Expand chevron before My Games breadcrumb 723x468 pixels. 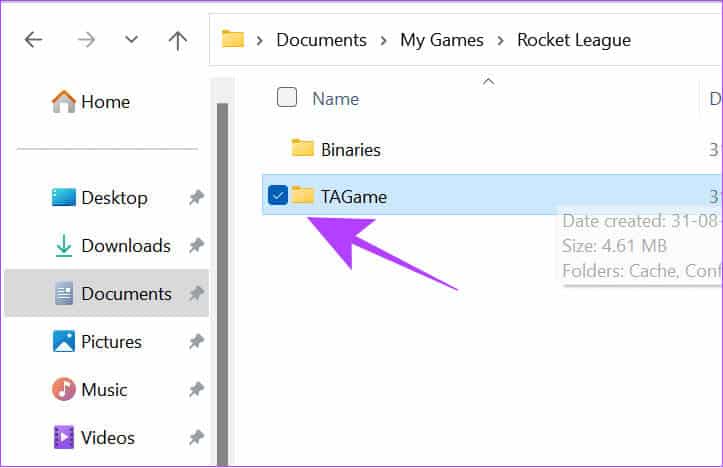(383, 41)
